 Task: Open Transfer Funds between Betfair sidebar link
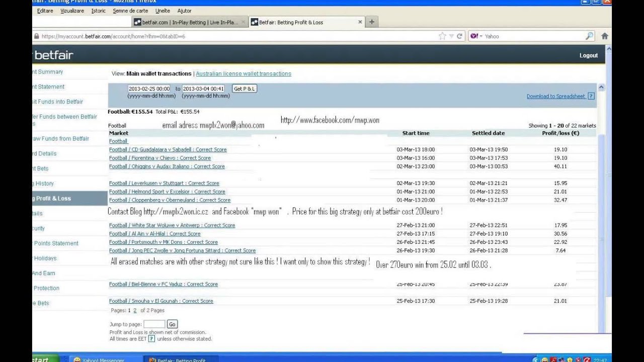pos(65,120)
